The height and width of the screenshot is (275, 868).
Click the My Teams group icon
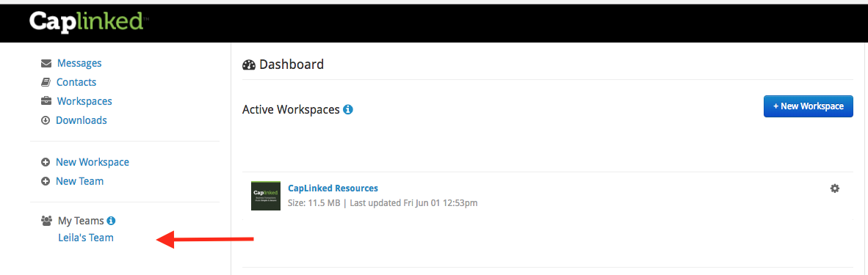click(46, 221)
